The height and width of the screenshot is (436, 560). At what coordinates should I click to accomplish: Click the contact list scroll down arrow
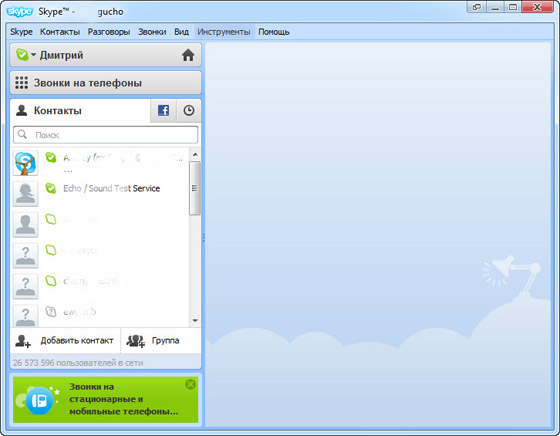coord(195,320)
